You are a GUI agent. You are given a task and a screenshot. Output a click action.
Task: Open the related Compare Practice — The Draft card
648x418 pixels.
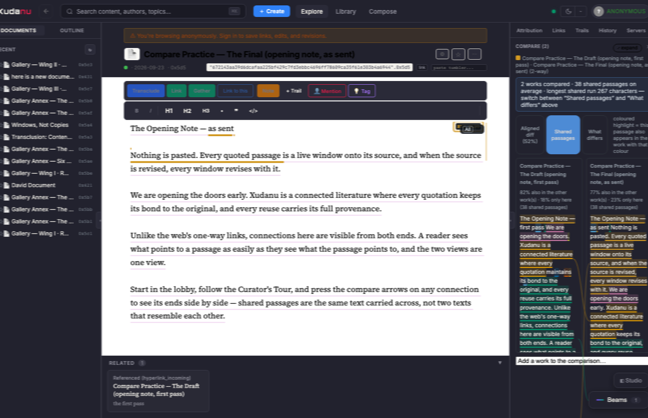coord(158,390)
